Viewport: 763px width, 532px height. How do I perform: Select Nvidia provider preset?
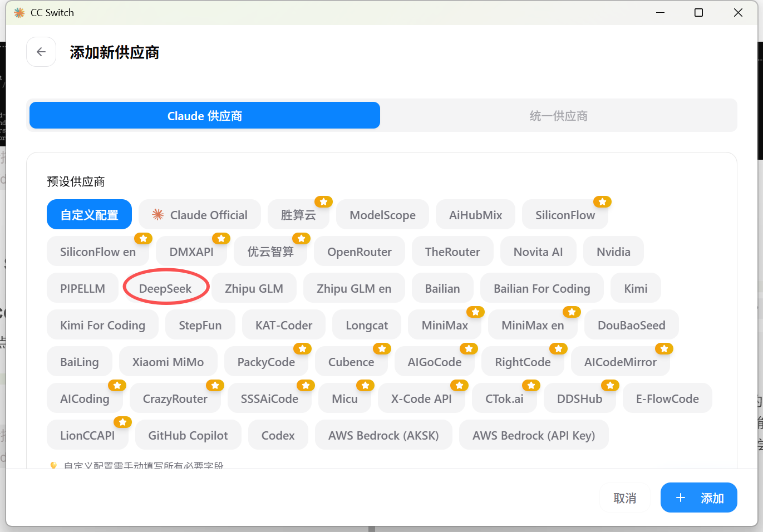click(x=613, y=251)
